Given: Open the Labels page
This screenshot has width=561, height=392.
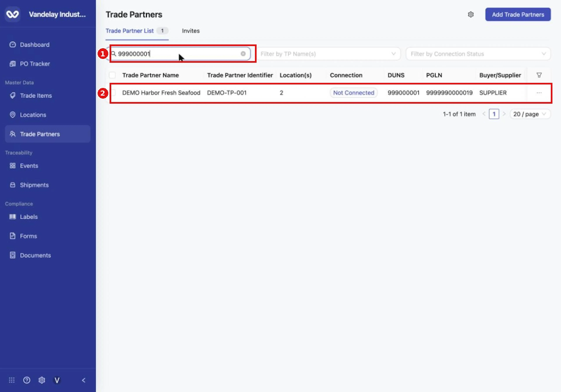Looking at the screenshot, I should pyautogui.click(x=29, y=217).
